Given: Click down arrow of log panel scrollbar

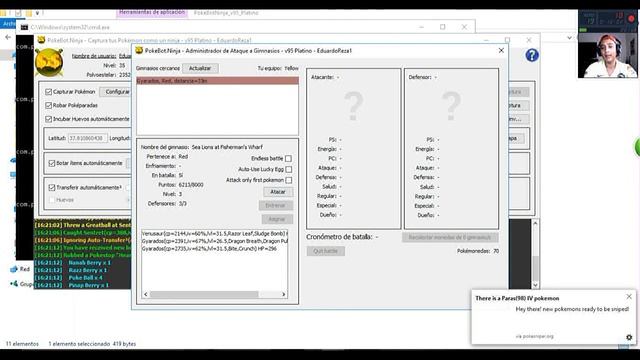Looking at the screenshot, I should click(x=536, y=285).
